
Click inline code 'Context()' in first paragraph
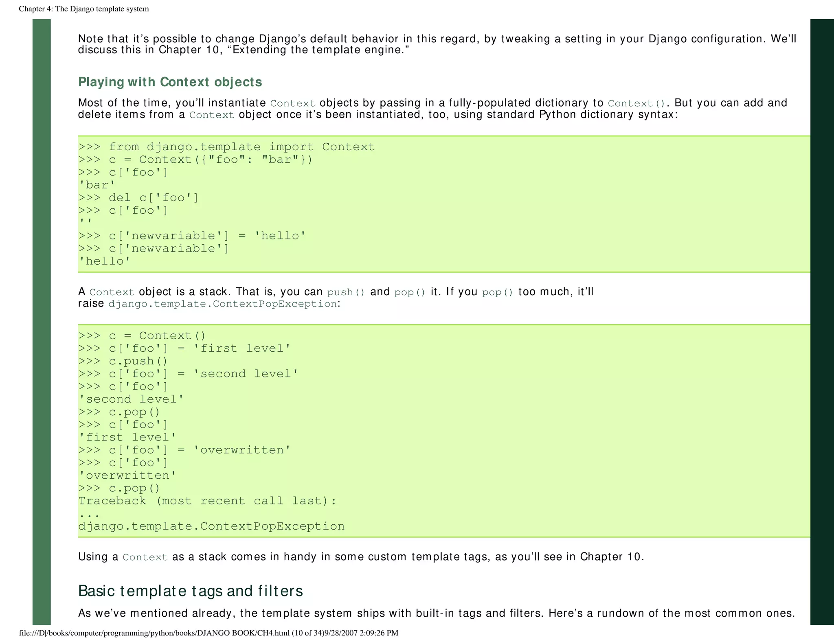tap(636, 103)
